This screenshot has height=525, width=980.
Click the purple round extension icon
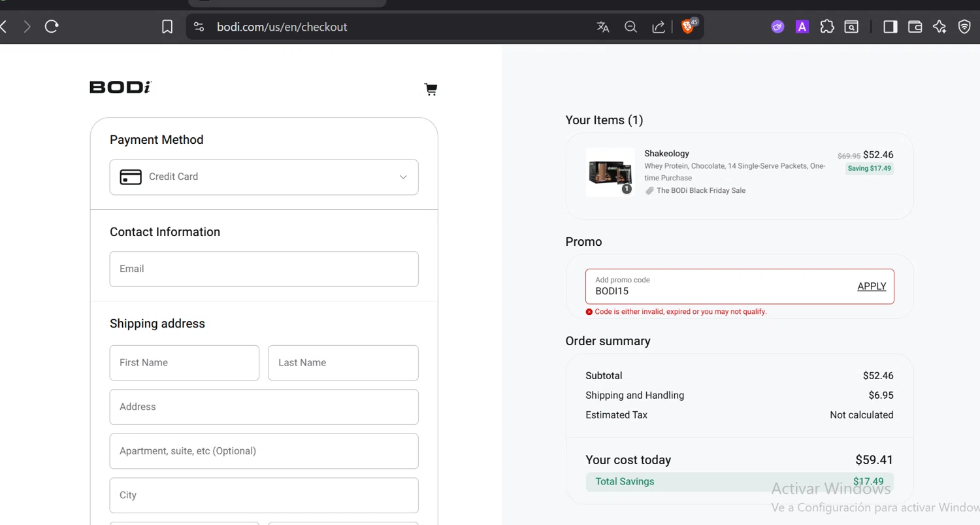pos(777,27)
